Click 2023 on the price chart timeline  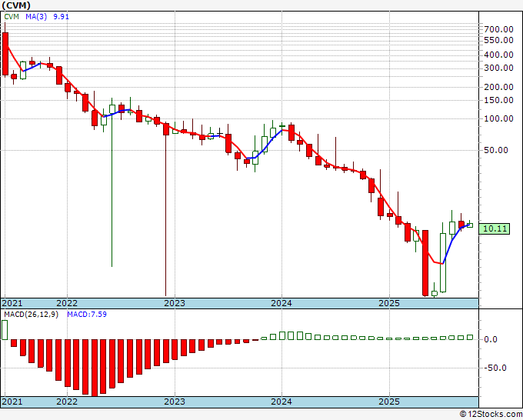(x=175, y=303)
